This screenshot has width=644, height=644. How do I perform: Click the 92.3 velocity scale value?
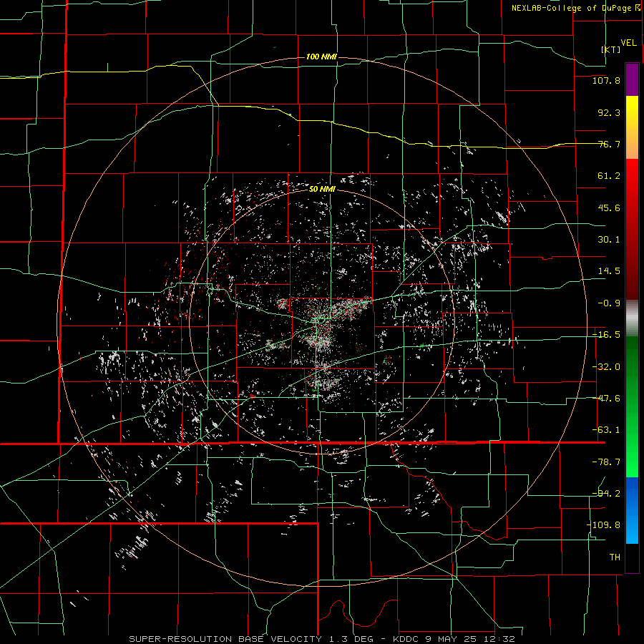(x=609, y=112)
